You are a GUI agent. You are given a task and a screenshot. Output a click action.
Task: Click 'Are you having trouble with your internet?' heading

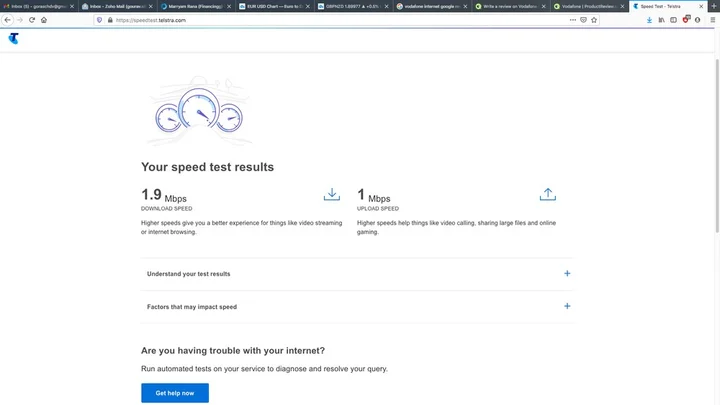[x=233, y=351]
